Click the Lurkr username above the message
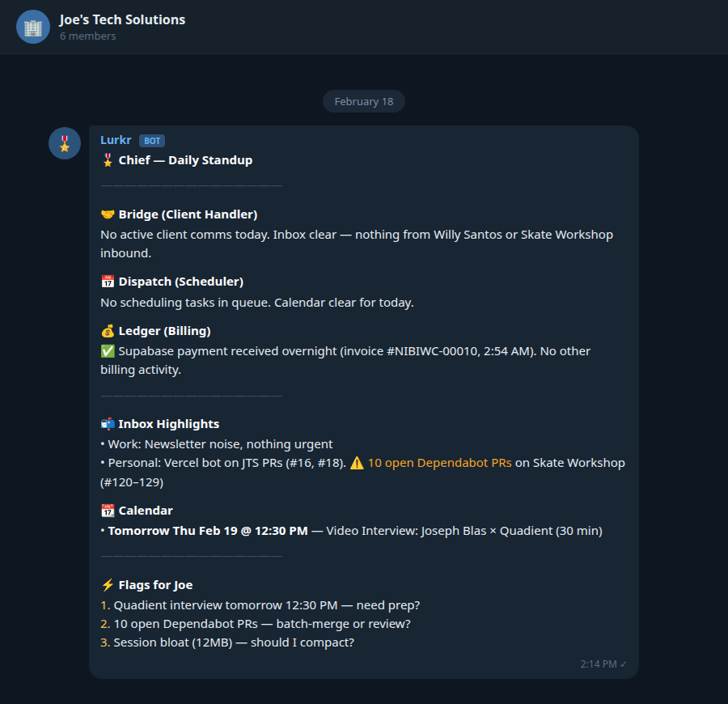The height and width of the screenshot is (704, 728). [116, 140]
